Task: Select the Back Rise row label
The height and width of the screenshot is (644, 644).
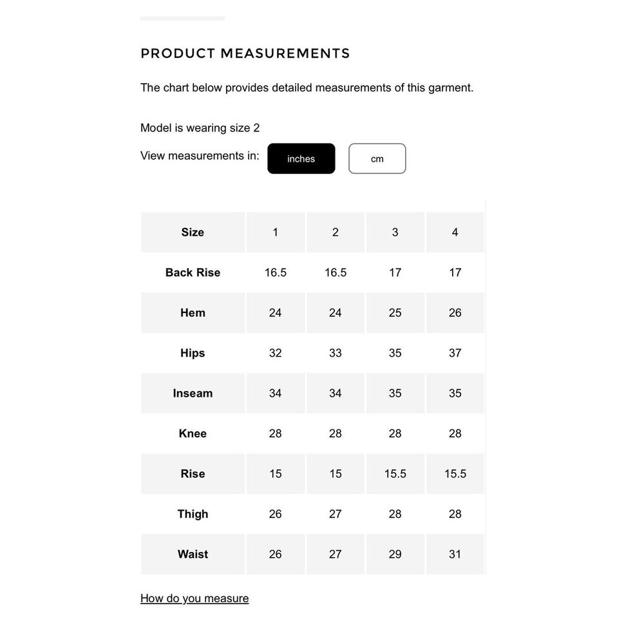Action: tap(193, 272)
